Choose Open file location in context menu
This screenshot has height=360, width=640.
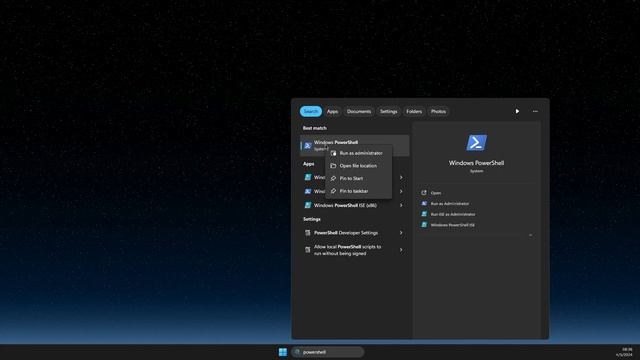point(359,166)
